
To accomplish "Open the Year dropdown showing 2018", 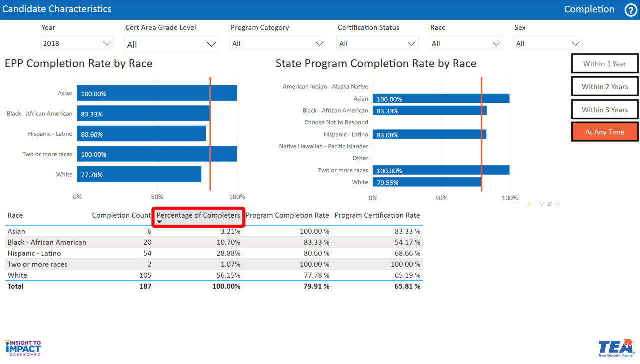I will [x=77, y=44].
